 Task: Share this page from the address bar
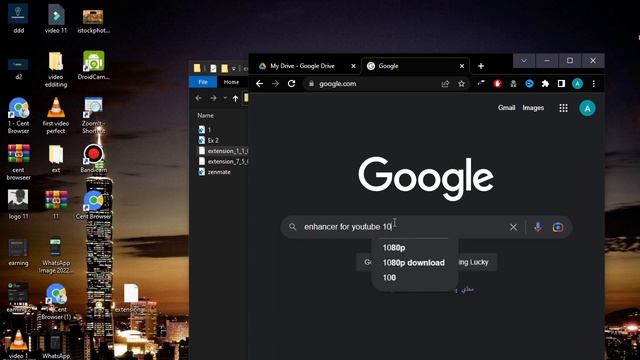[x=445, y=84]
